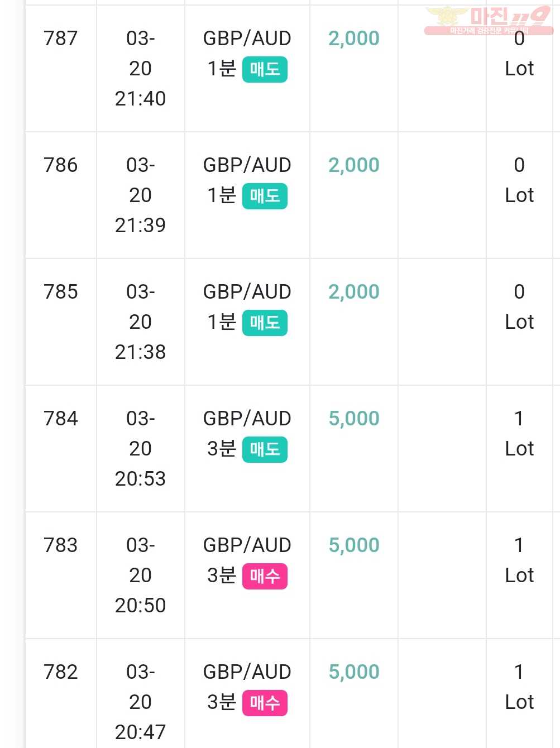Open the 마진119 watermark logo
Image resolution: width=560 pixels, height=748 pixels.
(x=489, y=21)
